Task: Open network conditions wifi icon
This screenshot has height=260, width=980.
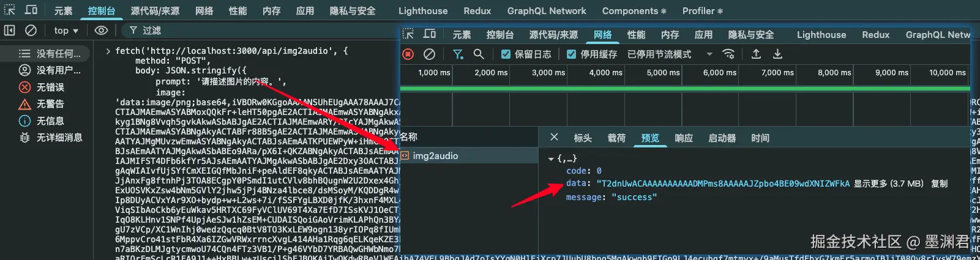Action: 728,54
